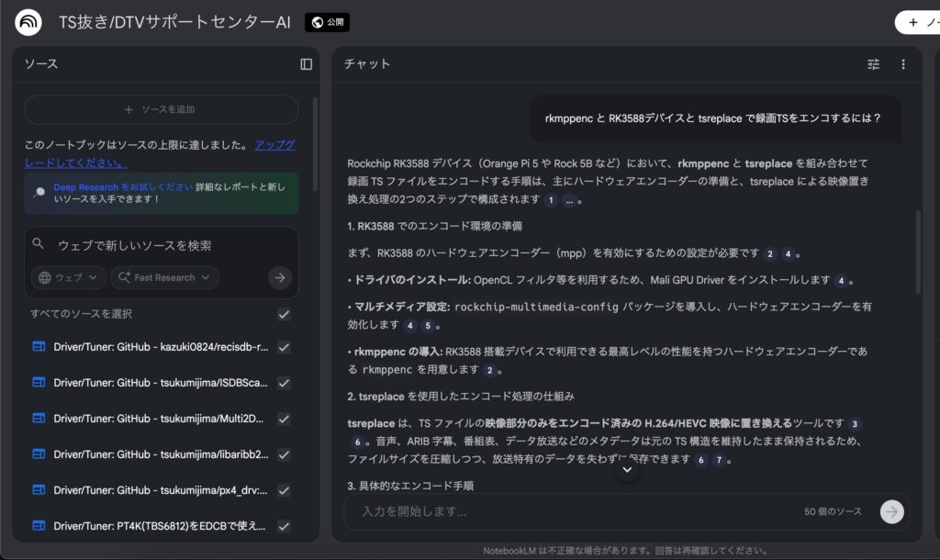Click the ソースを追加 button

point(161,109)
